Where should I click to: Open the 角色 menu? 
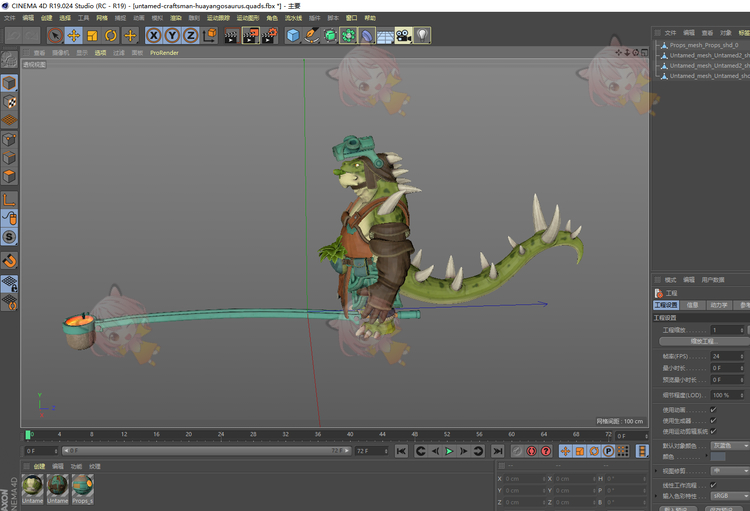tap(272, 18)
